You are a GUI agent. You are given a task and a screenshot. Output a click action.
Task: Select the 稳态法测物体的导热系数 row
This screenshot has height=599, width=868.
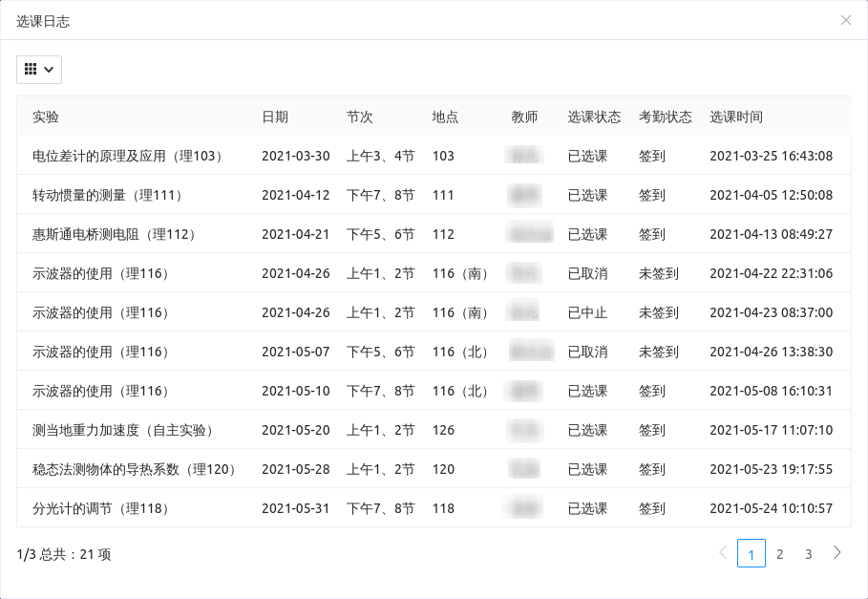point(134,469)
